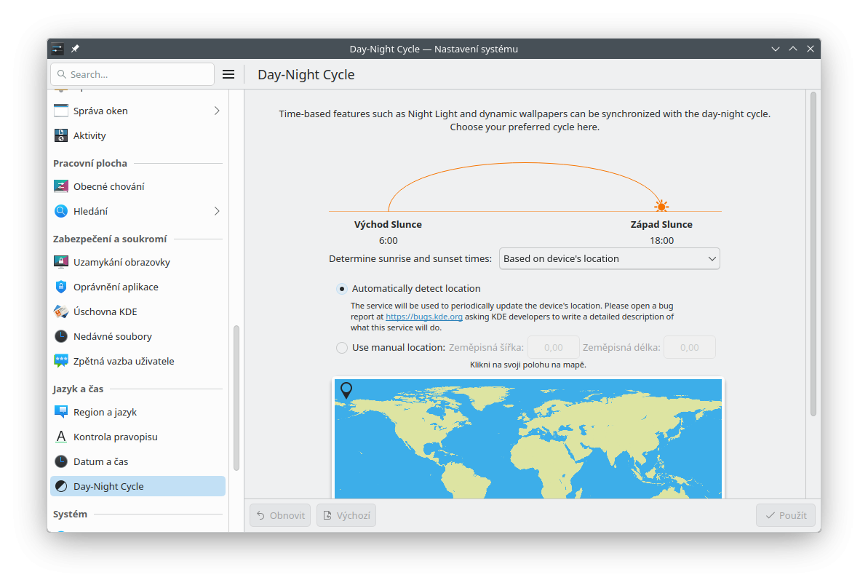Screen dimensions: 868x588
Task: Open the hamburger menu next to search
Action: (228, 74)
